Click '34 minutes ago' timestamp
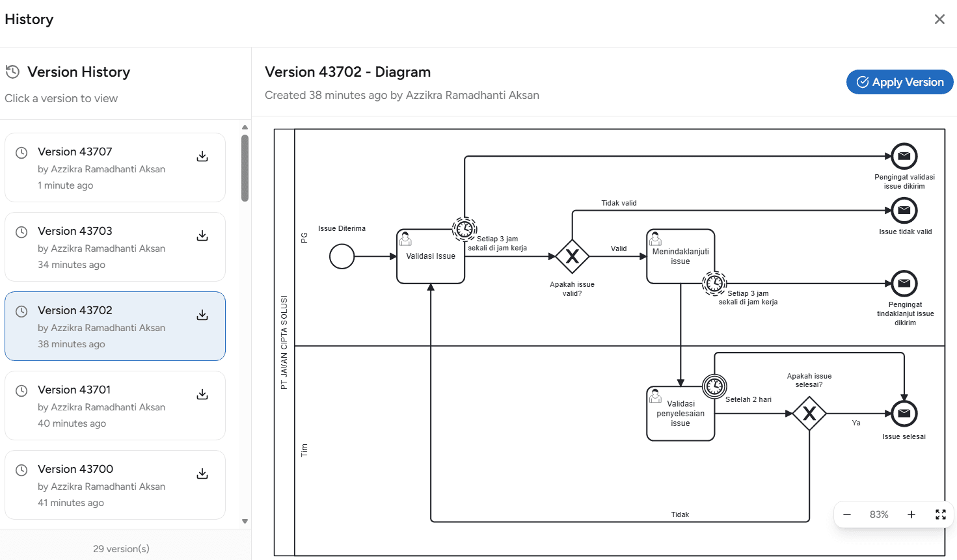This screenshot has height=560, width=957. coord(72,265)
